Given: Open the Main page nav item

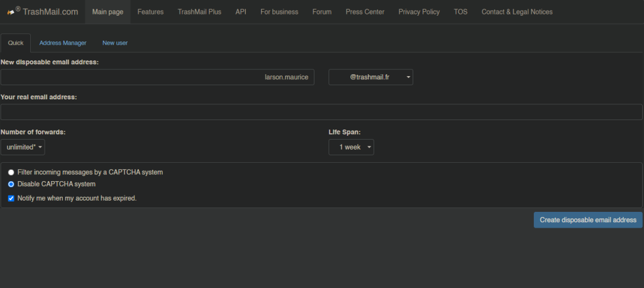Looking at the screenshot, I should tap(108, 12).
